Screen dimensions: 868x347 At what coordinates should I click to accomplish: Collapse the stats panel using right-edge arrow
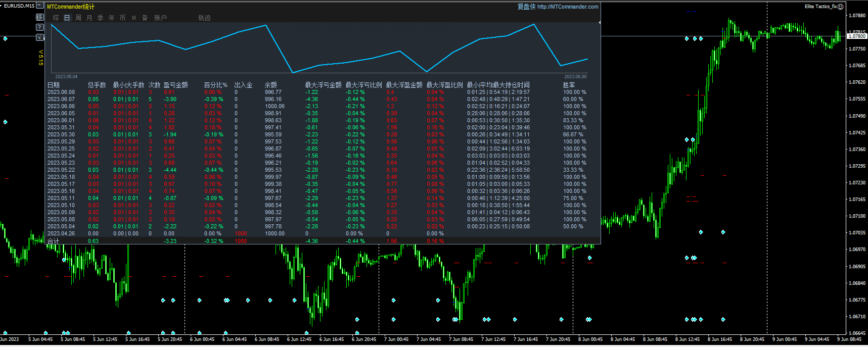[x=600, y=23]
